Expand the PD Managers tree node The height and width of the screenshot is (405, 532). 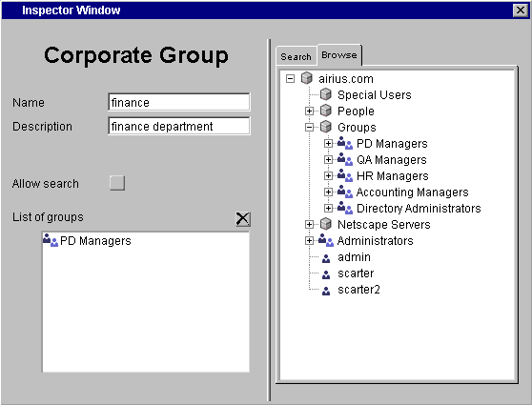tap(328, 144)
